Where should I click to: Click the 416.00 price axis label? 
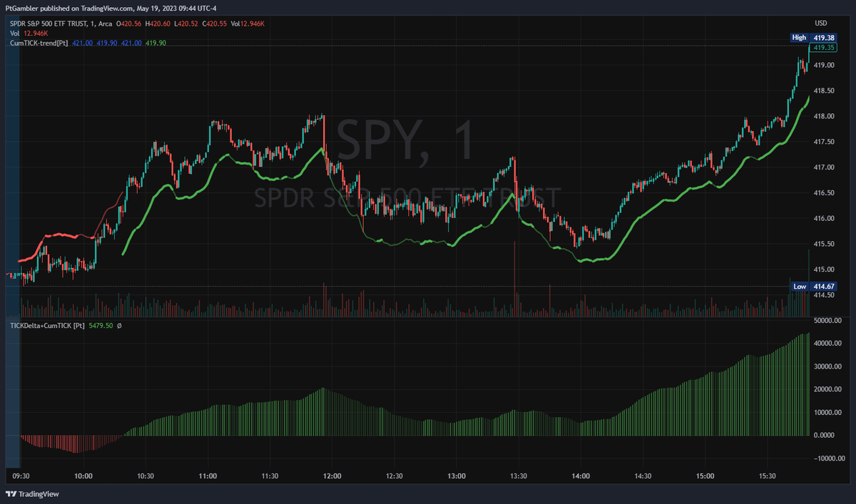point(824,219)
